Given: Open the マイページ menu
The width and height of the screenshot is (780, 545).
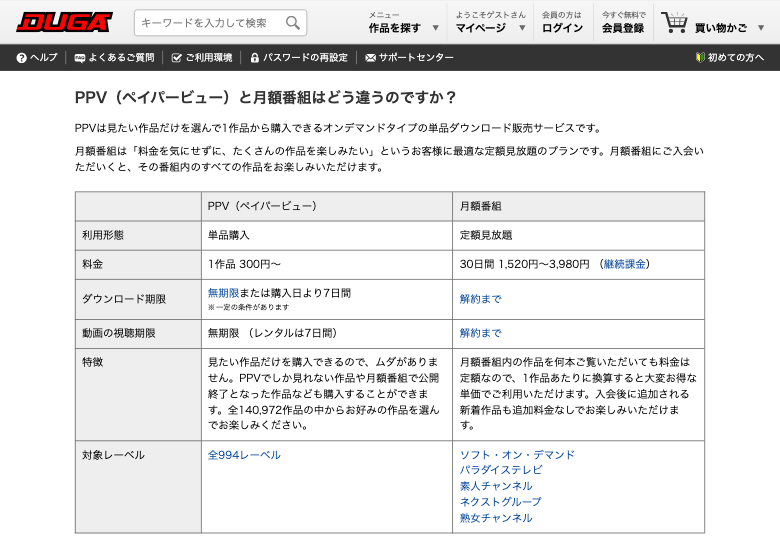Looking at the screenshot, I should 481,28.
